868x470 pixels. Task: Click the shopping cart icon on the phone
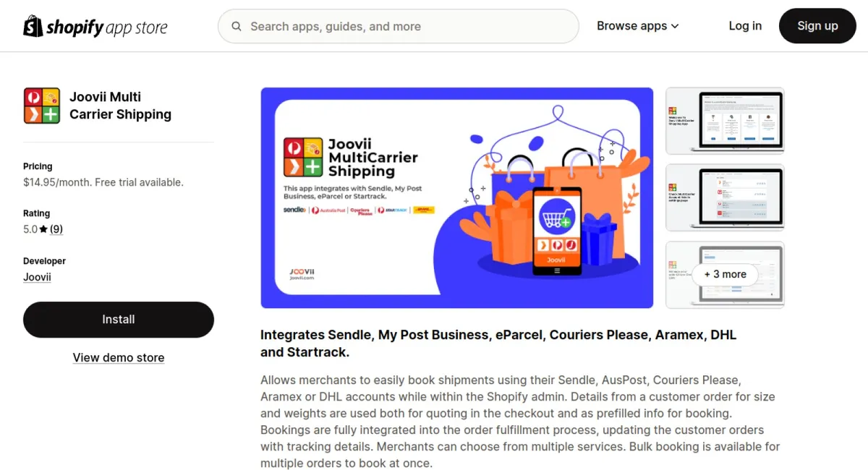click(x=556, y=217)
